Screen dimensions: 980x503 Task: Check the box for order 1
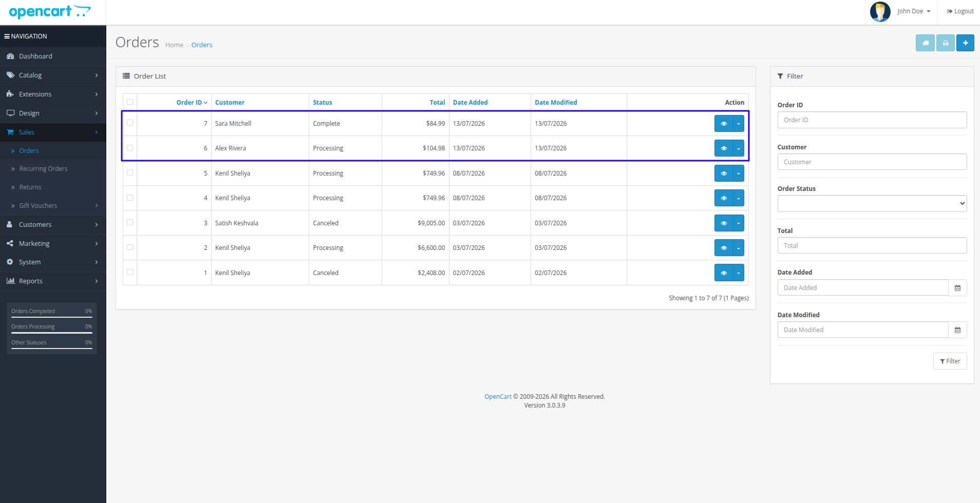pos(130,273)
